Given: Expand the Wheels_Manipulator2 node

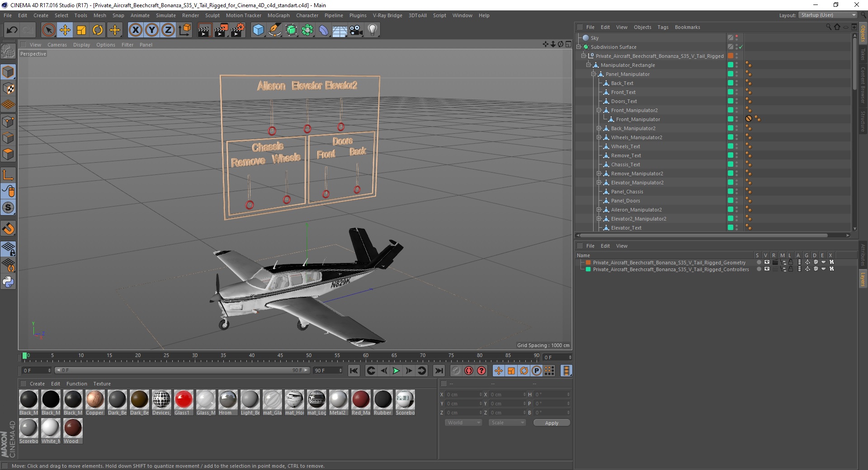Looking at the screenshot, I should click(x=599, y=137).
